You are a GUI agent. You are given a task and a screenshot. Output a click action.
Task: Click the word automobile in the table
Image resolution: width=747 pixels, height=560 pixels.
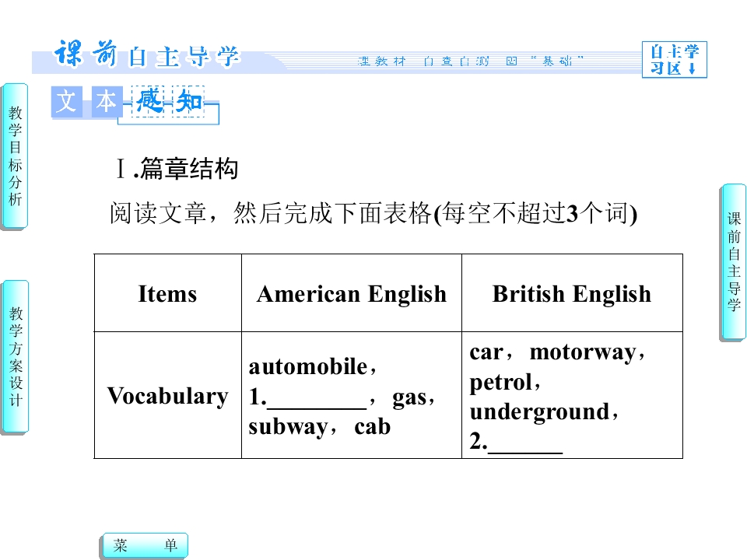308,366
